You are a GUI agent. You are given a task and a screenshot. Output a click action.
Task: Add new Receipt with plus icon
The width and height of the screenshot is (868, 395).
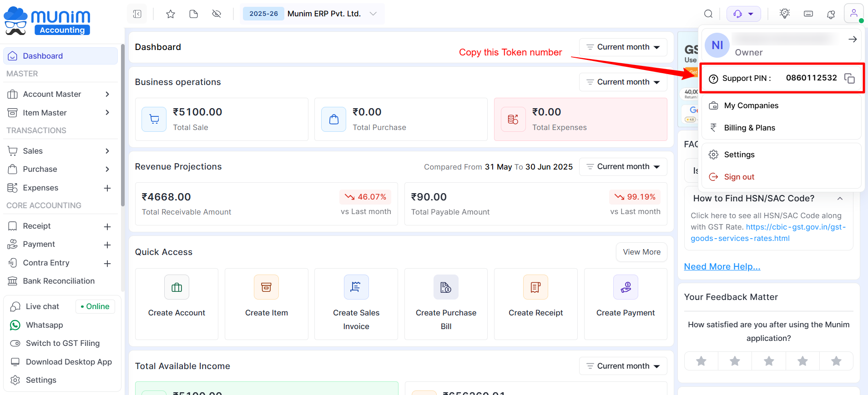pyautogui.click(x=107, y=226)
